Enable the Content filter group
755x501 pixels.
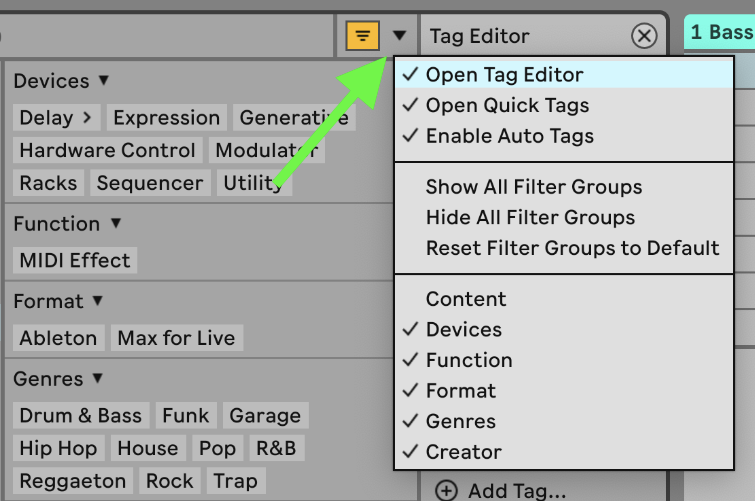point(466,299)
